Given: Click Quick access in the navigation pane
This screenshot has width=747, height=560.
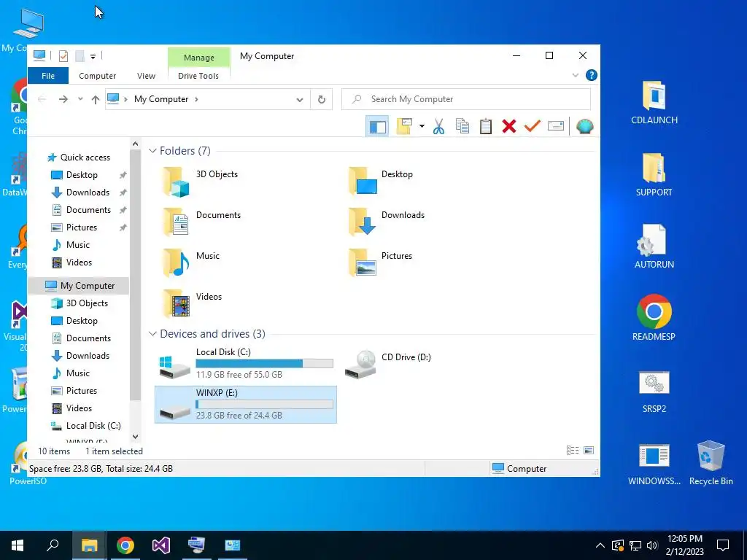Looking at the screenshot, I should (x=85, y=157).
